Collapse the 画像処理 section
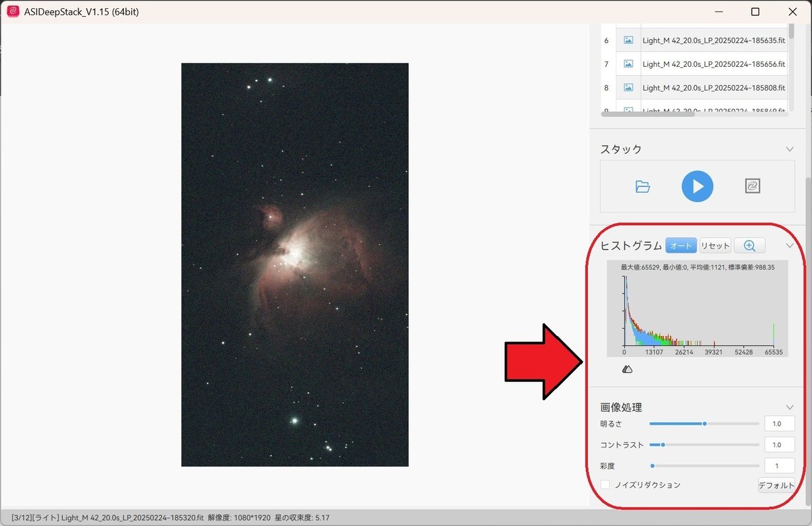812x526 pixels. pos(789,406)
